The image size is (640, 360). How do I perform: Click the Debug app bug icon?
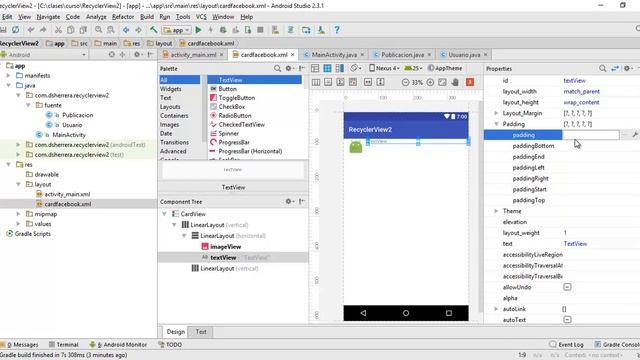[223, 30]
